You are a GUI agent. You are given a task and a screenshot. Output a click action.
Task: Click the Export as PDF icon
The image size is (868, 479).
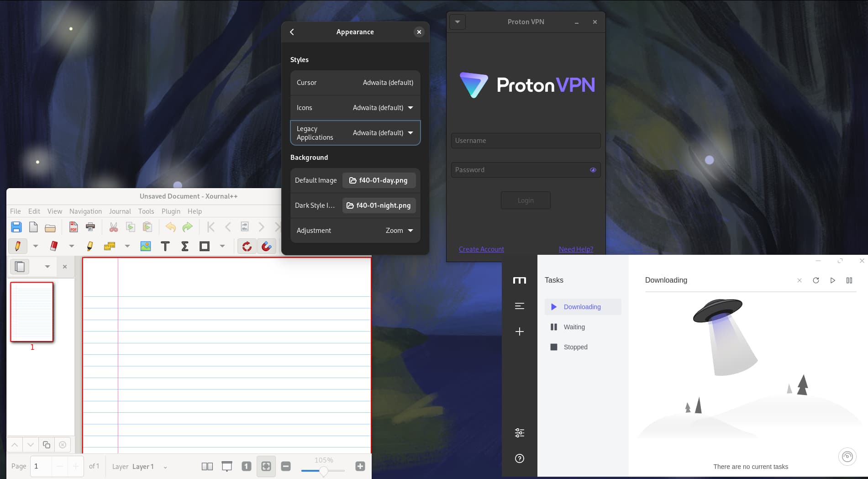pos(73,227)
